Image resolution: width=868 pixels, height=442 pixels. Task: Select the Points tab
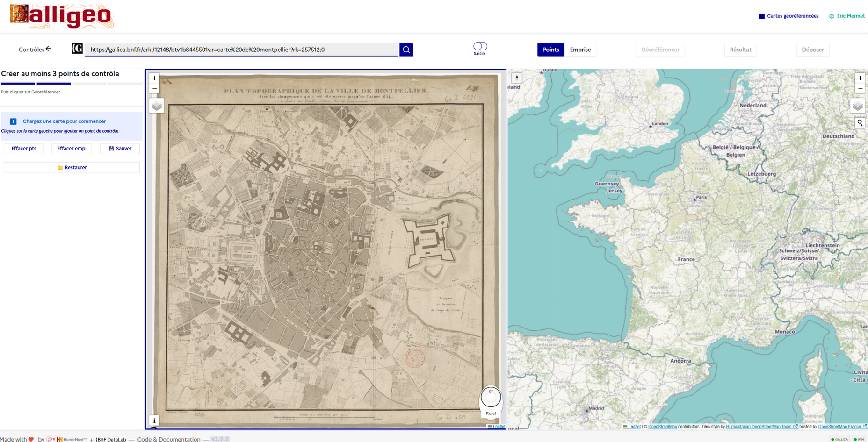point(551,50)
